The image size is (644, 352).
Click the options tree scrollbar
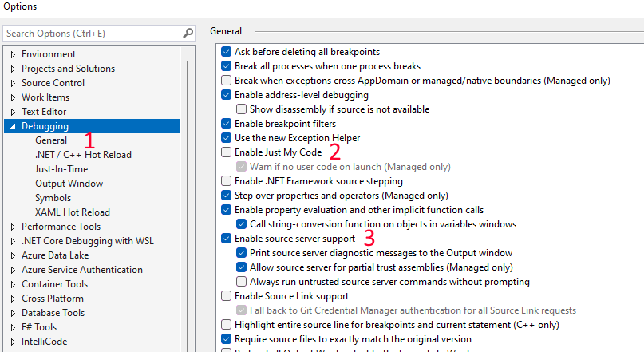coord(188,205)
